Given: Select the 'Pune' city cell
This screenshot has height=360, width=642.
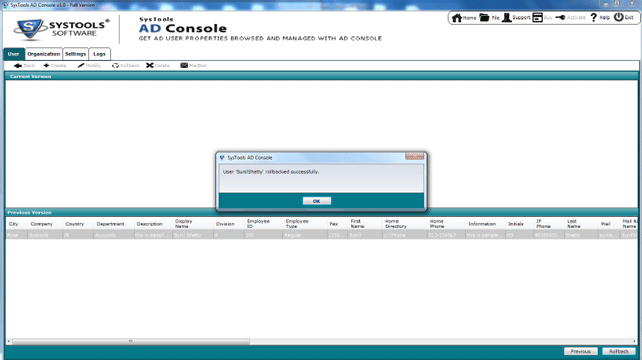Looking at the screenshot, I should pos(17,235).
